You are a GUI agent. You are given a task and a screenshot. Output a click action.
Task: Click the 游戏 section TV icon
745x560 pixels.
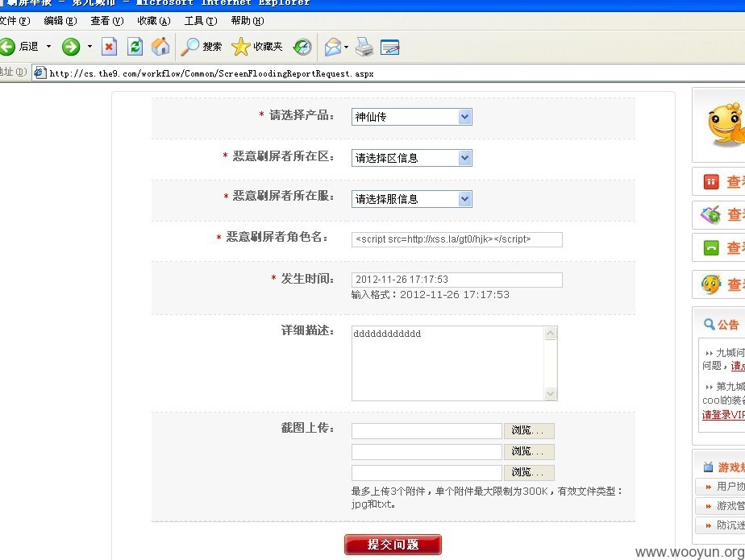[x=709, y=467]
